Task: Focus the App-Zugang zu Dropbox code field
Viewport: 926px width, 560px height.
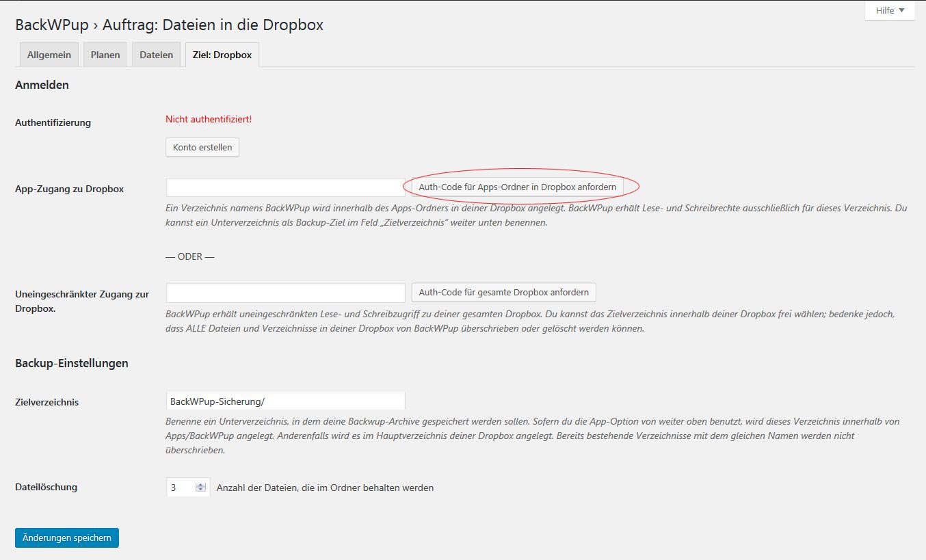Action: tap(286, 187)
